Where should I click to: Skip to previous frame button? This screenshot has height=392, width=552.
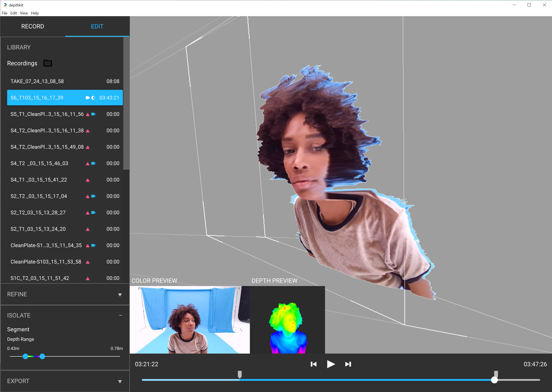313,364
